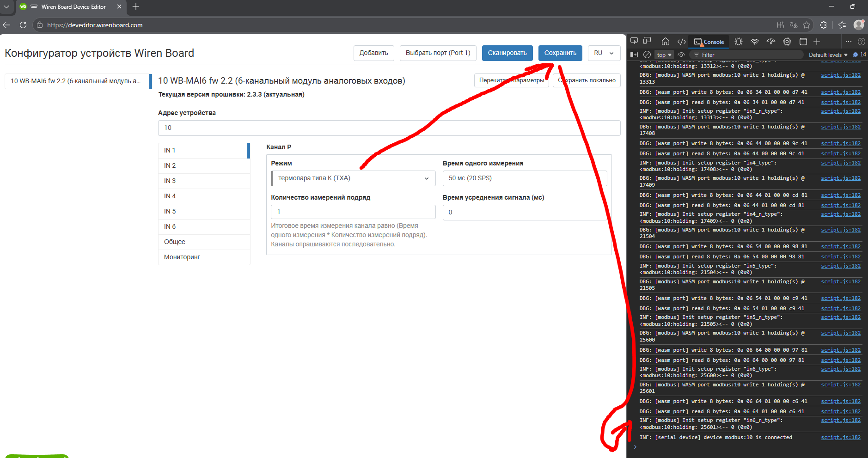Click the Адрес устройства input field
This screenshot has height=458, width=868.
click(389, 128)
